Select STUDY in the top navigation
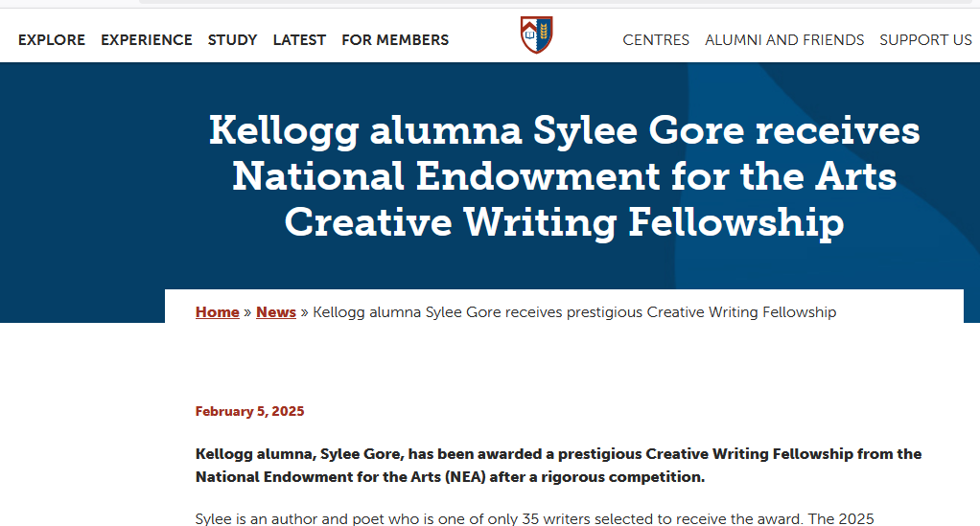Screen dimensions: 980x526 click(232, 40)
